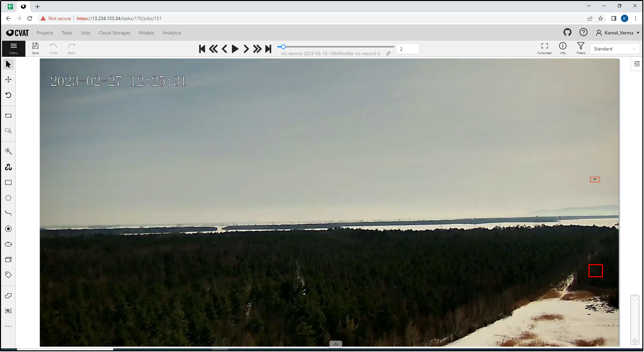644x352 pixels.
Task: Open the Models page
Action: coord(146,33)
